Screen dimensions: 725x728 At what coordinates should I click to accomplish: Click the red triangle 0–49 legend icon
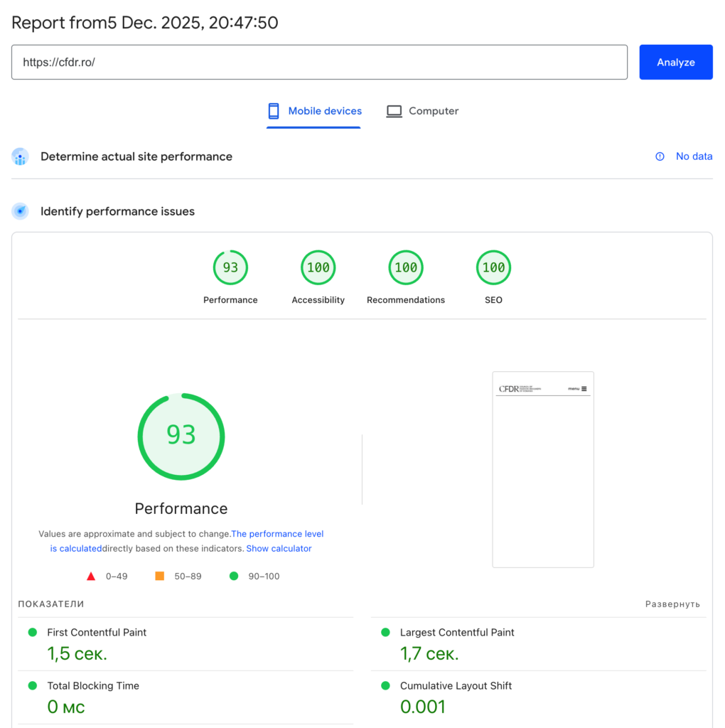pyautogui.click(x=91, y=576)
